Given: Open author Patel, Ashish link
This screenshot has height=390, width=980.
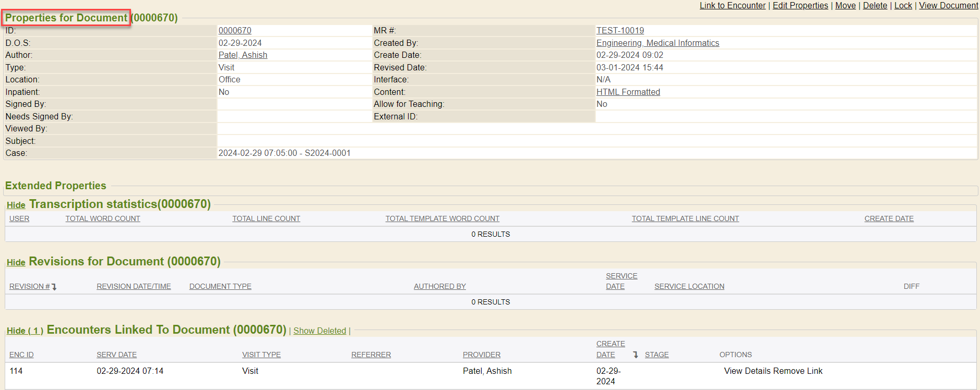Looking at the screenshot, I should (x=243, y=55).
